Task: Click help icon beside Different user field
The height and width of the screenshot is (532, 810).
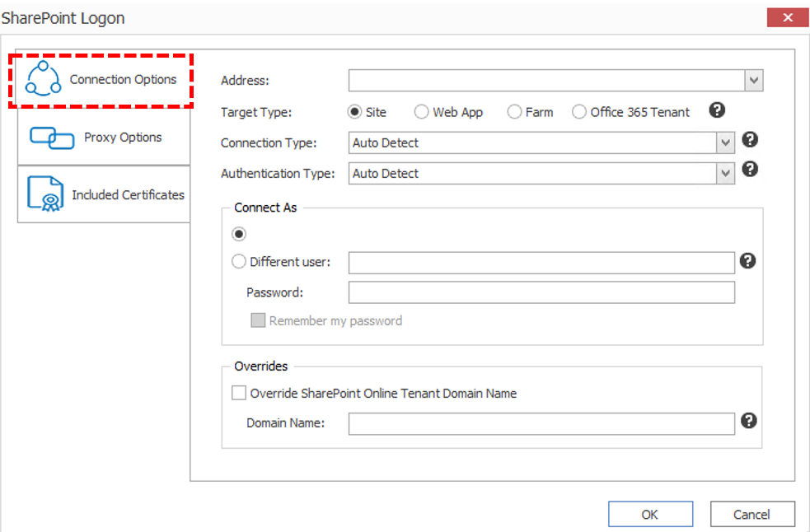Action: coord(747,261)
